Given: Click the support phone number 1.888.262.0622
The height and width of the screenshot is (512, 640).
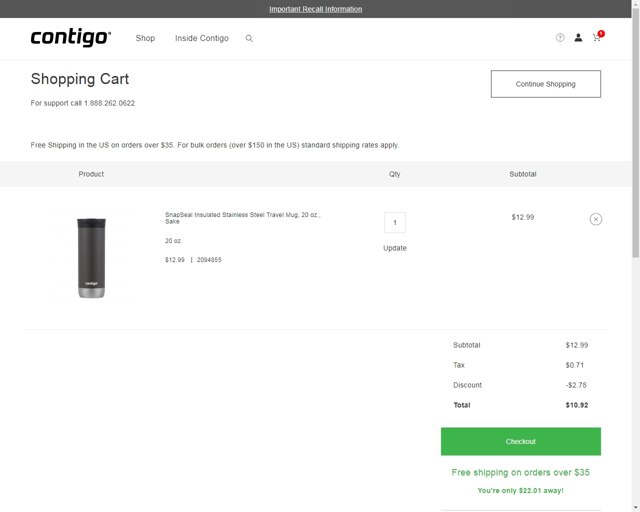Looking at the screenshot, I should (109, 103).
